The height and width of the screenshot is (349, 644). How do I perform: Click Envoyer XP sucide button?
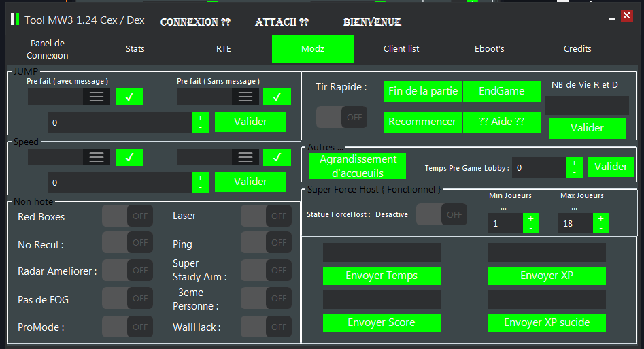[547, 322]
